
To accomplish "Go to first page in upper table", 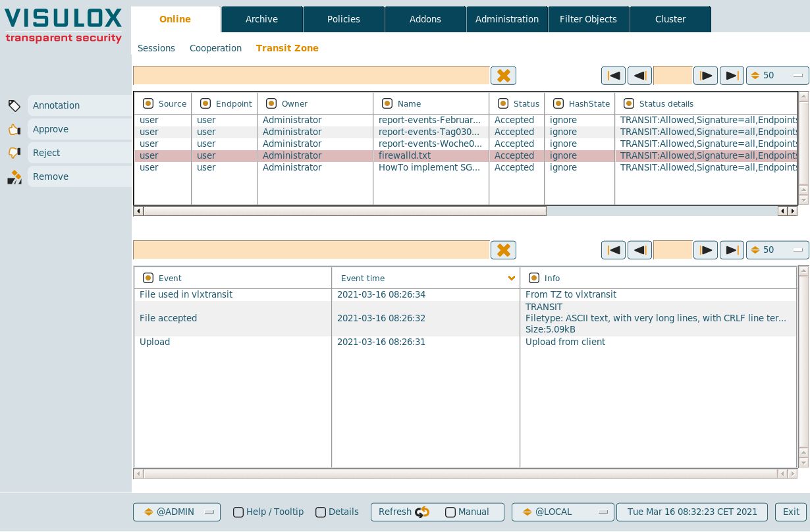I will [613, 76].
